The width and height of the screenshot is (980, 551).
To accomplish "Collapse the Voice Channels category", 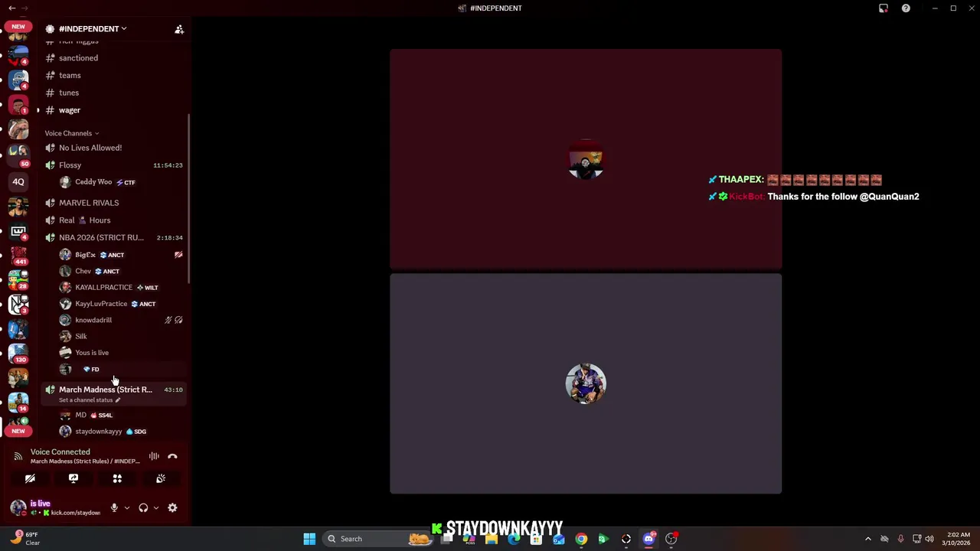I will click(x=71, y=133).
